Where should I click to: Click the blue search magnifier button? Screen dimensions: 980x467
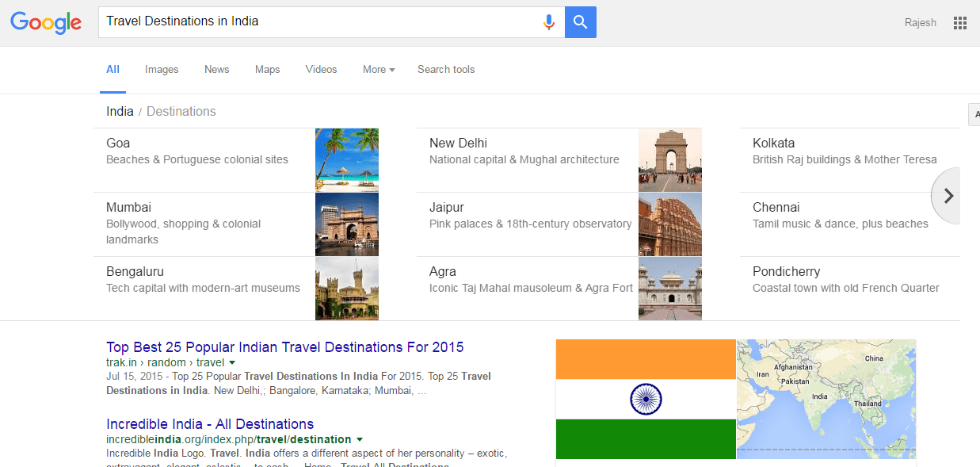pos(581,22)
